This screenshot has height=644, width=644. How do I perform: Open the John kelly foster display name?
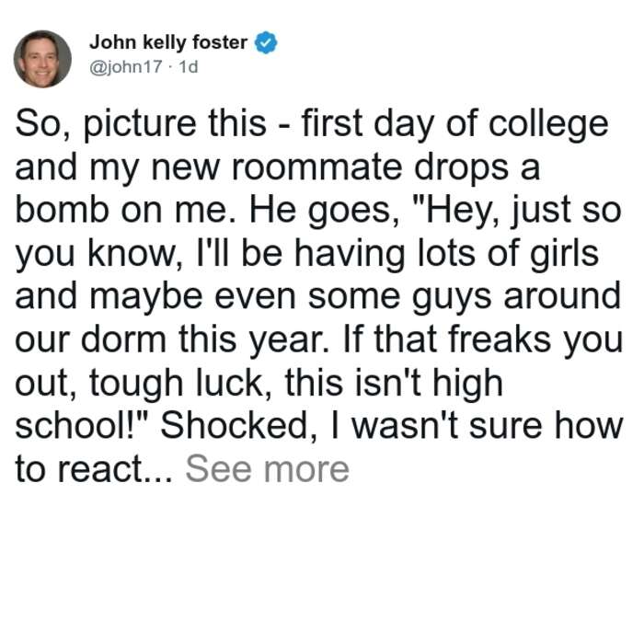(168, 42)
